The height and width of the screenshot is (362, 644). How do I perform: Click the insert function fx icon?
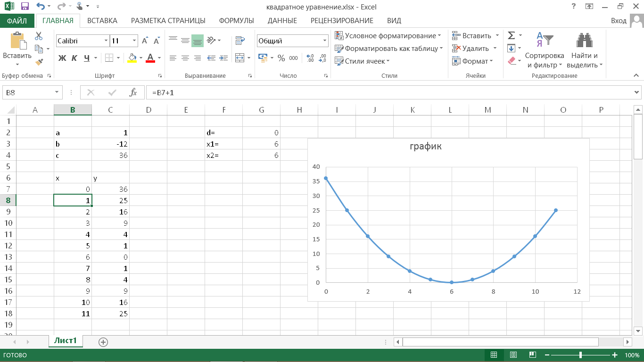tap(133, 93)
